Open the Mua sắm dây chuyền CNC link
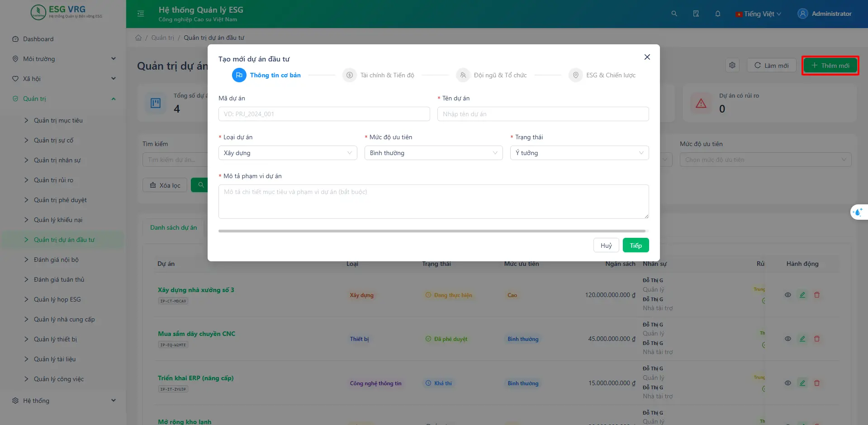This screenshot has width=868, height=425. pyautogui.click(x=196, y=334)
